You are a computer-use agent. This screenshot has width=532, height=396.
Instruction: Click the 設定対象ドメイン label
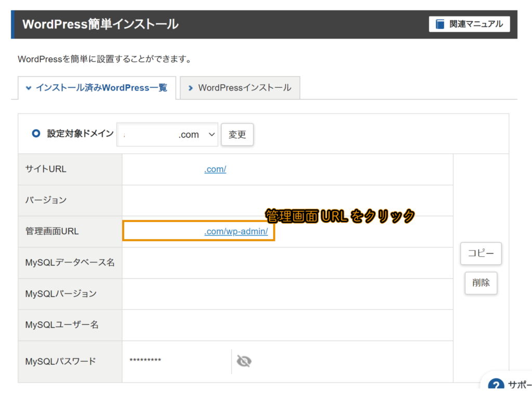coord(81,134)
